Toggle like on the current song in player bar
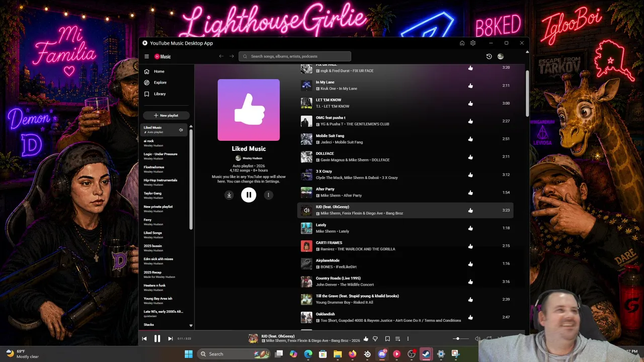 tap(366, 339)
